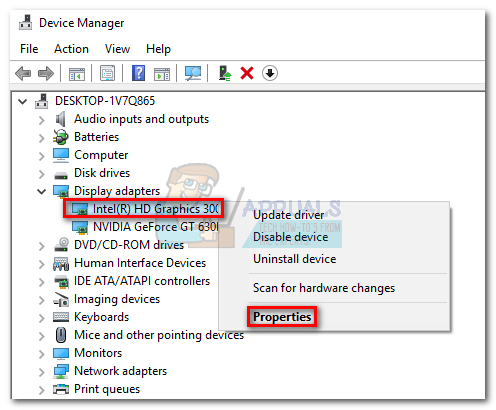Open the Action menu

point(71,49)
